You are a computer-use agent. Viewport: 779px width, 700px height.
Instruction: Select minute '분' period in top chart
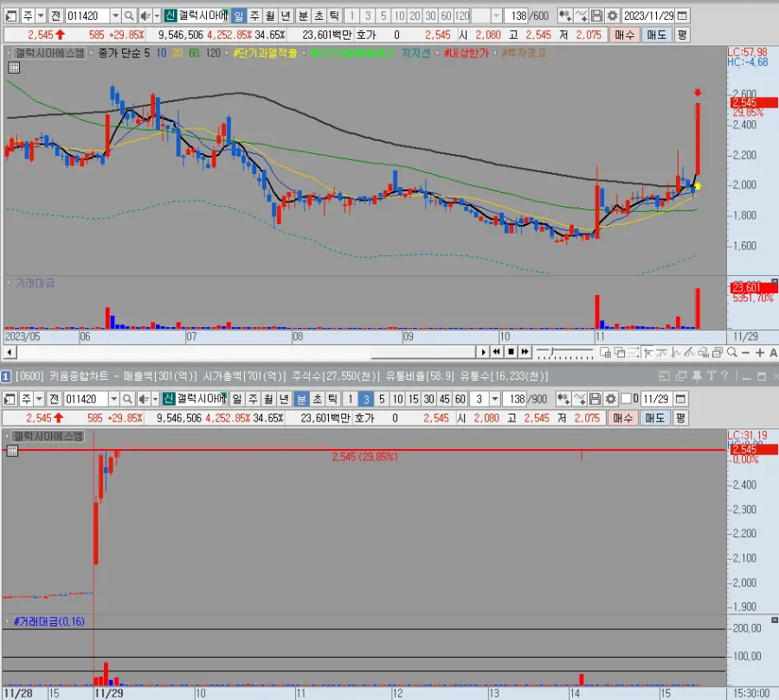[303, 16]
